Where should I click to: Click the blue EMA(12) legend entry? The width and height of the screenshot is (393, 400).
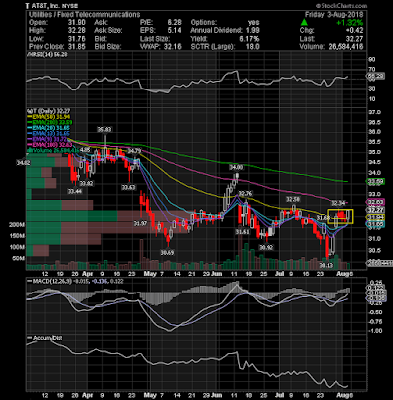tap(49, 134)
